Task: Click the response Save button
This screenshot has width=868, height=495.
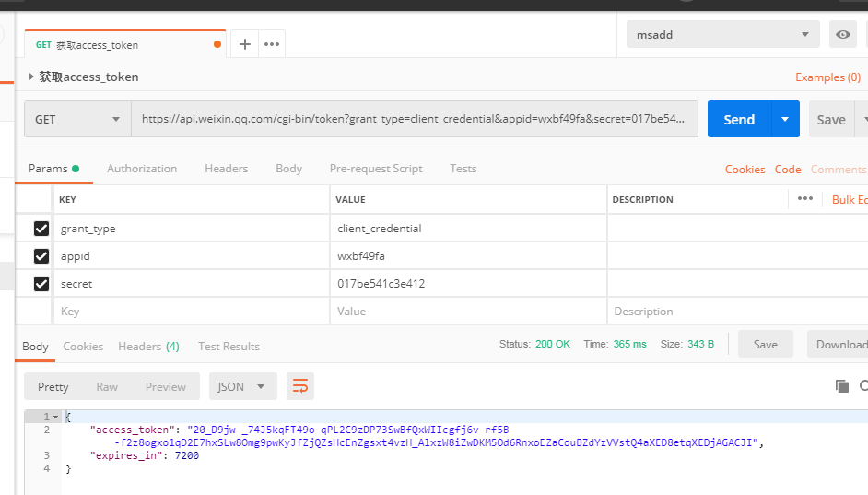Action: (x=766, y=344)
